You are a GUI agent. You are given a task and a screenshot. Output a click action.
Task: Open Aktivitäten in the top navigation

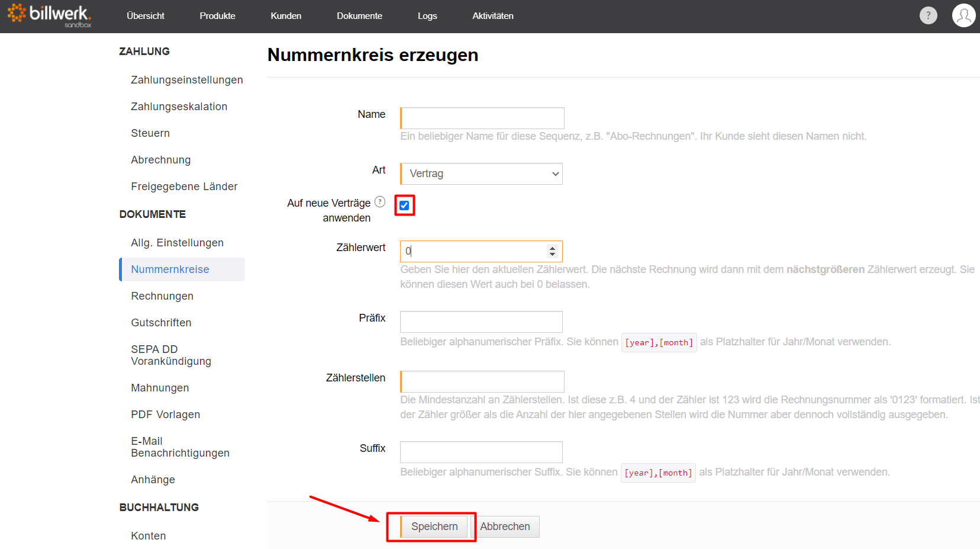pyautogui.click(x=493, y=16)
